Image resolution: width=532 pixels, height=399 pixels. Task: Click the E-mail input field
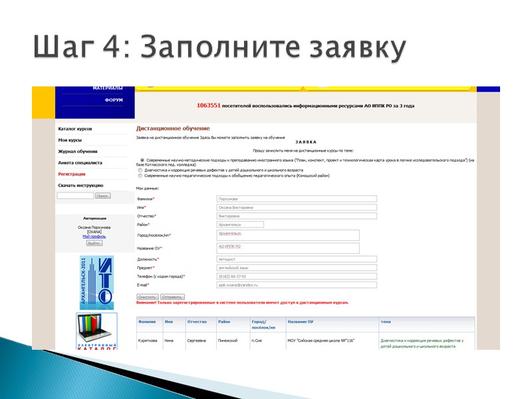(x=297, y=285)
